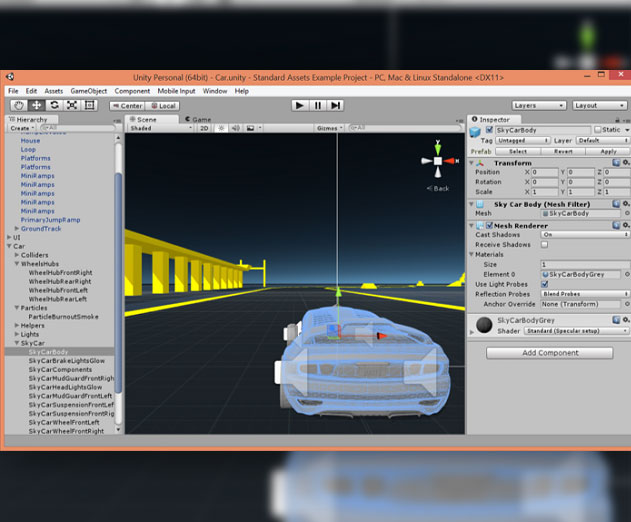Viewport: 631px width, 522px height.
Task: Open SkyCarBodyGrey material help icon
Action: tap(616, 320)
